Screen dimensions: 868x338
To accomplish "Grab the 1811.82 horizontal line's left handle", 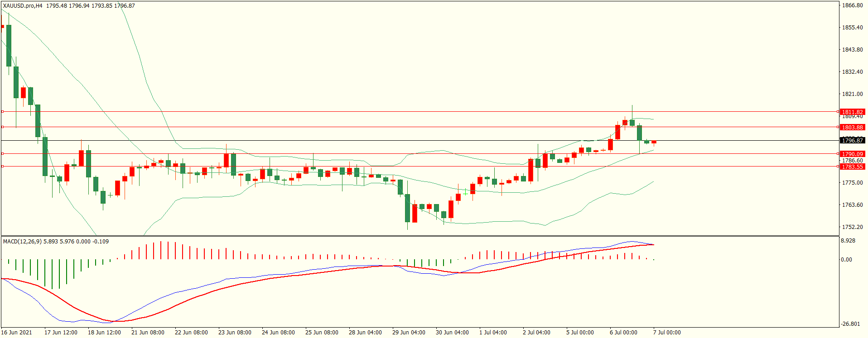I will point(2,111).
